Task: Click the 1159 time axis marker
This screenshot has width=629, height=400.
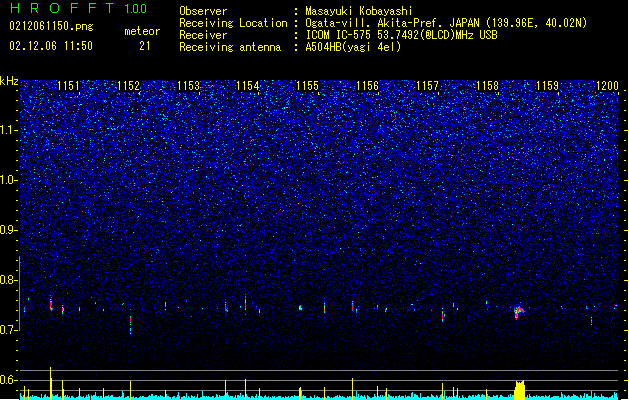Action: [547, 86]
